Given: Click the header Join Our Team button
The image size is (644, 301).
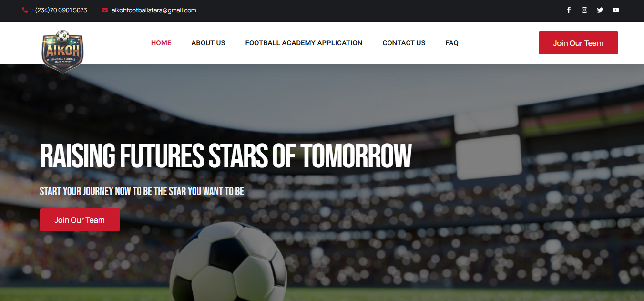Looking at the screenshot, I should tap(578, 43).
